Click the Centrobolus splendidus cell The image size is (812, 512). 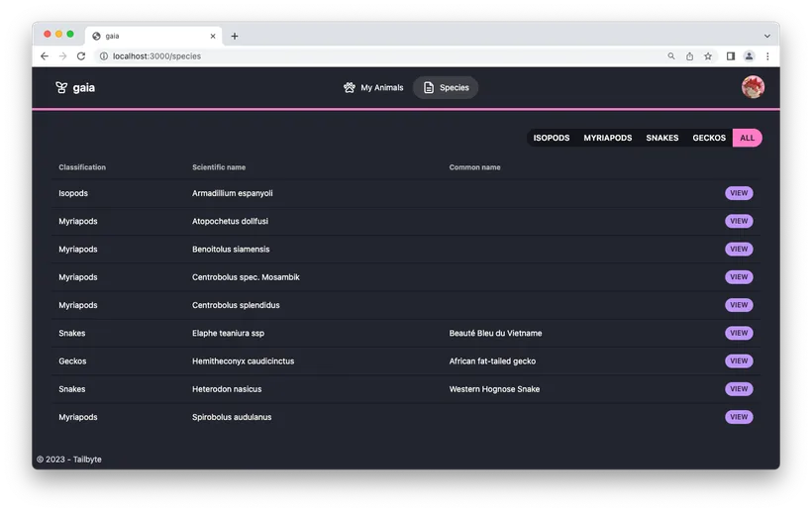236,305
